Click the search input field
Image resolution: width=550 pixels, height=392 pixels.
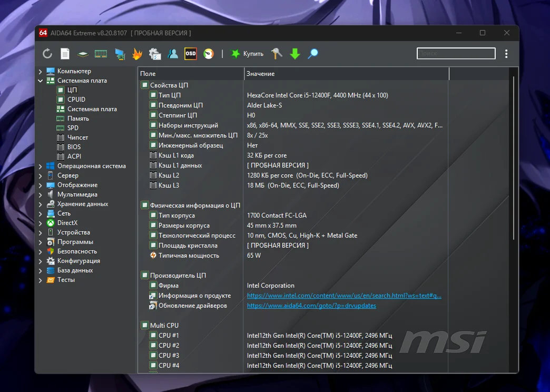(x=456, y=53)
